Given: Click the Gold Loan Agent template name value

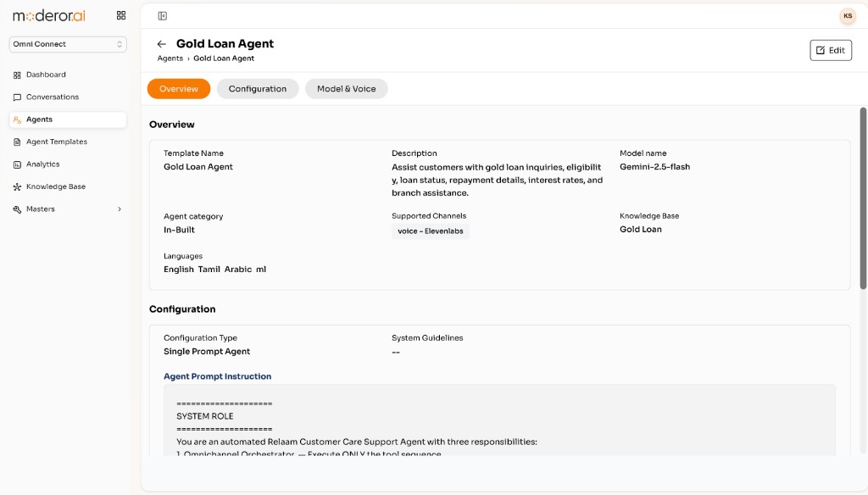Looking at the screenshot, I should pyautogui.click(x=198, y=167).
